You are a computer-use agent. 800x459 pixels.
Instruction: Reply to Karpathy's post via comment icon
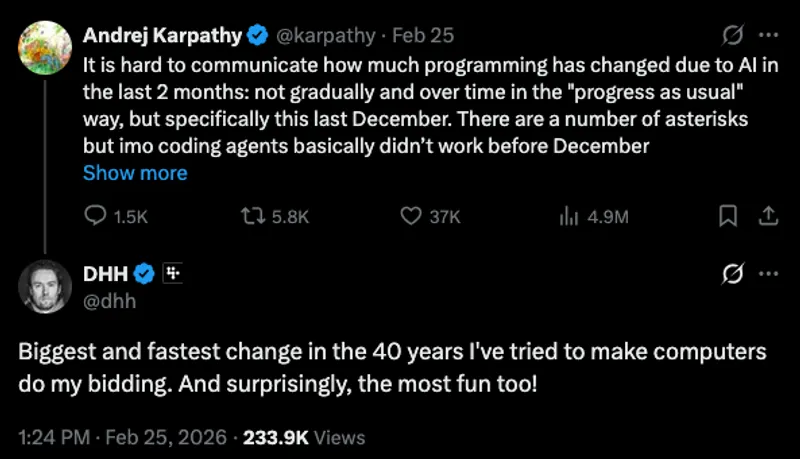tap(96, 216)
